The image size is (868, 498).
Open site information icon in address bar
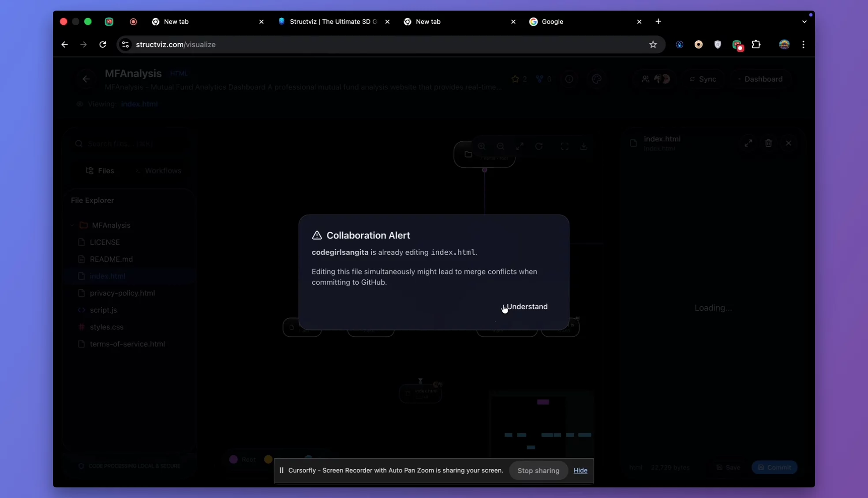coord(126,45)
